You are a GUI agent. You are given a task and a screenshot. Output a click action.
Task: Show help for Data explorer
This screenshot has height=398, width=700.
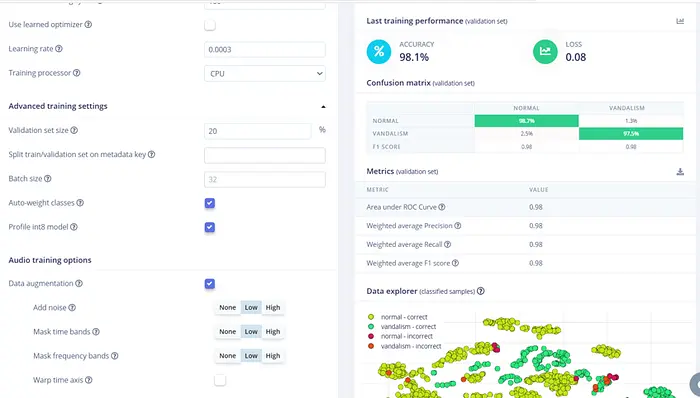[481, 291]
